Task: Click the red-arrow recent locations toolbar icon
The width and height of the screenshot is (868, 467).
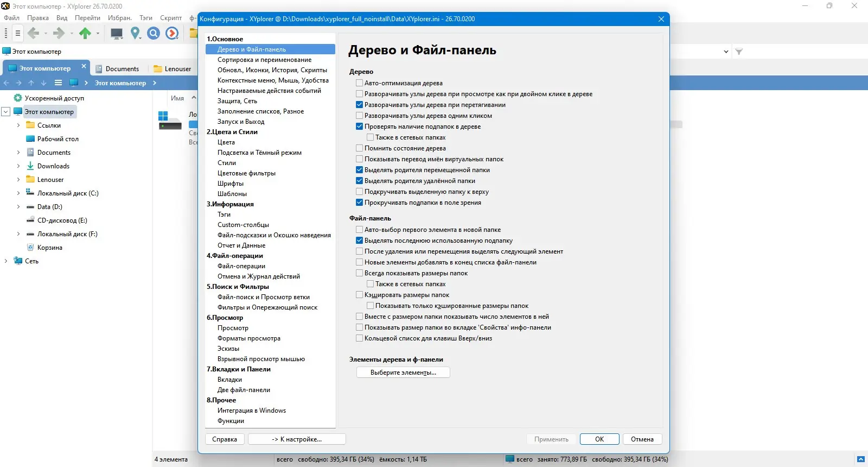Action: [172, 34]
